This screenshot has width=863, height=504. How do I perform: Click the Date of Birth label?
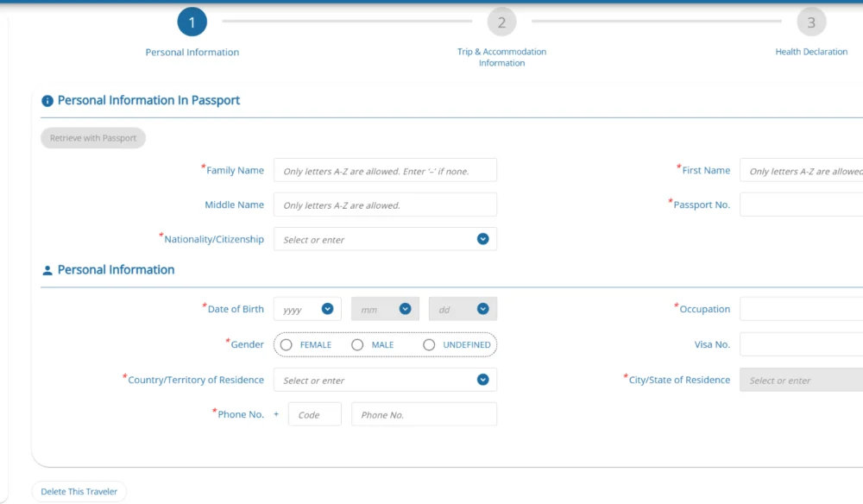click(x=236, y=309)
